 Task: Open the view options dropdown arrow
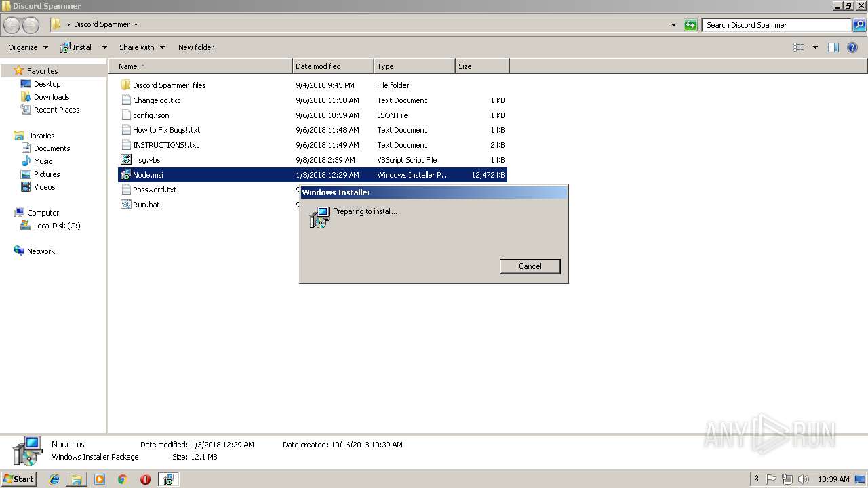point(815,47)
